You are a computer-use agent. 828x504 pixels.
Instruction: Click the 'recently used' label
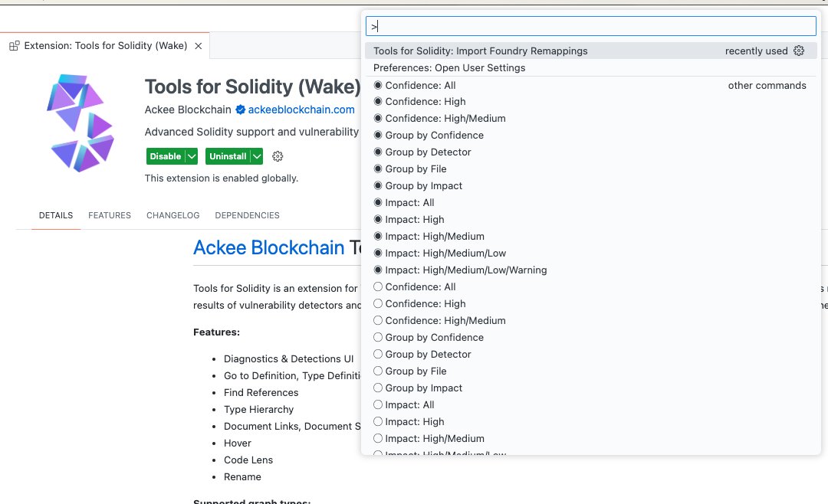point(756,51)
